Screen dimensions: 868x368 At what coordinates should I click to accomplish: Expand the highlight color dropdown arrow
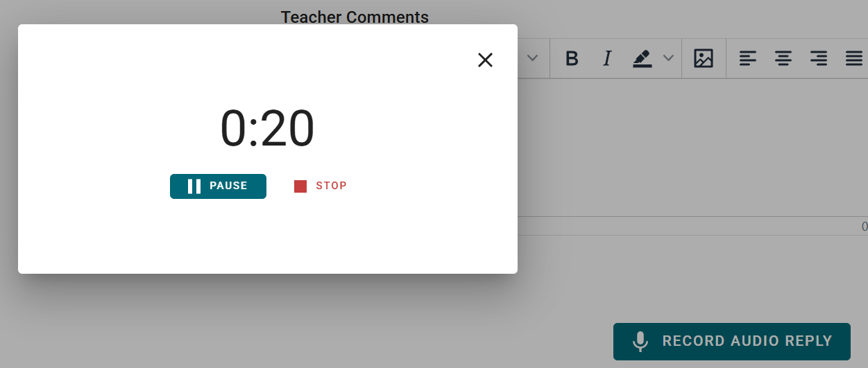668,58
